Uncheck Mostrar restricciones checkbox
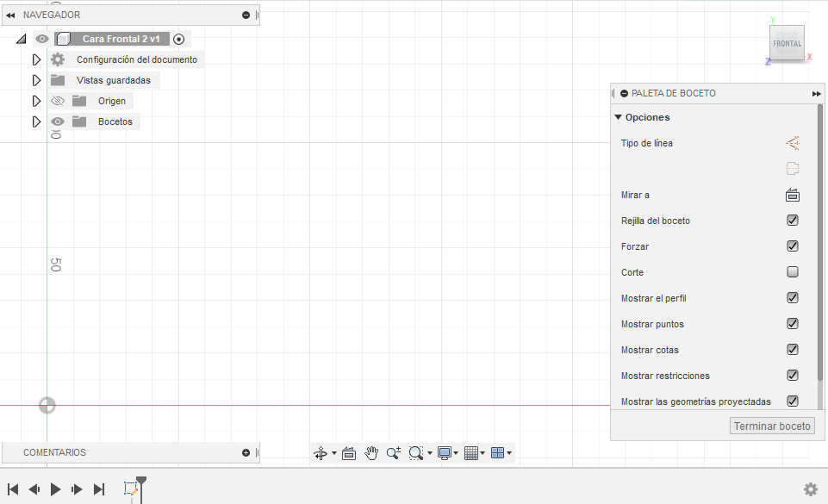The width and height of the screenshot is (828, 504). [x=793, y=376]
